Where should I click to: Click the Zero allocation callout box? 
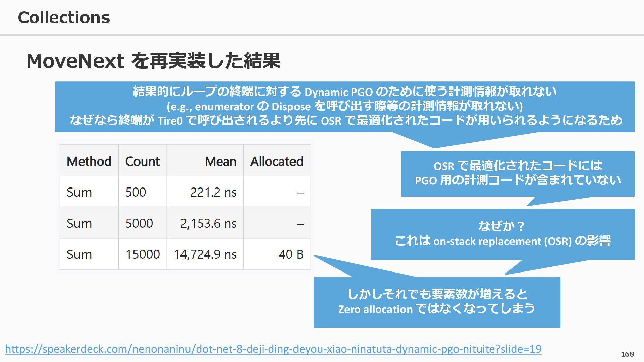pos(437,302)
